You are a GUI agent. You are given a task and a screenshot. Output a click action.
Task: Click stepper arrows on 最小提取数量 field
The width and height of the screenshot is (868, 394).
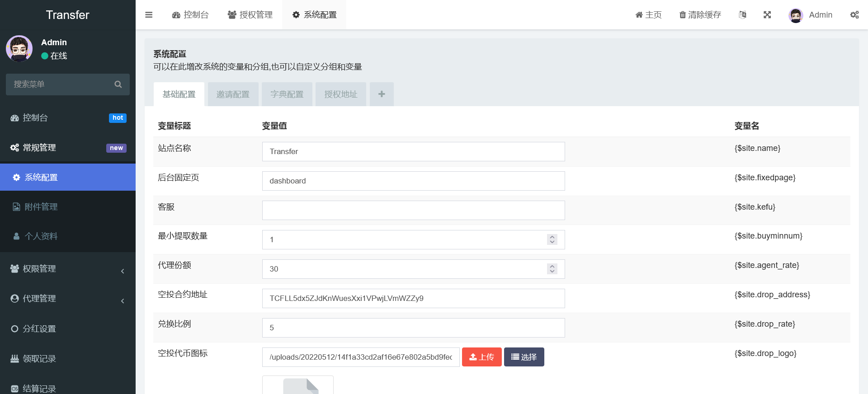(x=552, y=239)
